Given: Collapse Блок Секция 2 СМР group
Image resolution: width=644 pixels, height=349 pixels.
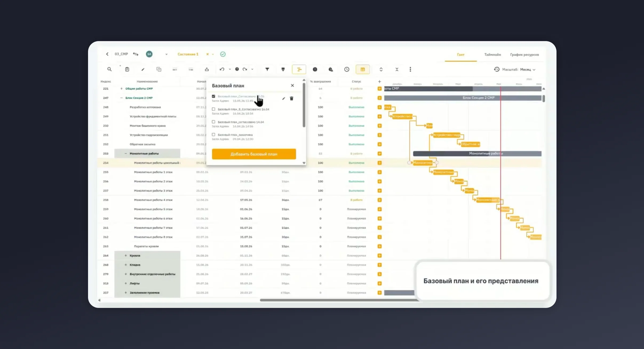Looking at the screenshot, I should coord(121,98).
